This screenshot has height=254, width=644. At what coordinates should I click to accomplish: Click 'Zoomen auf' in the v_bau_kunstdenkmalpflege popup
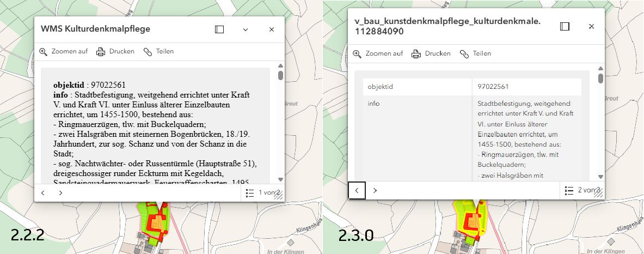[x=378, y=53]
